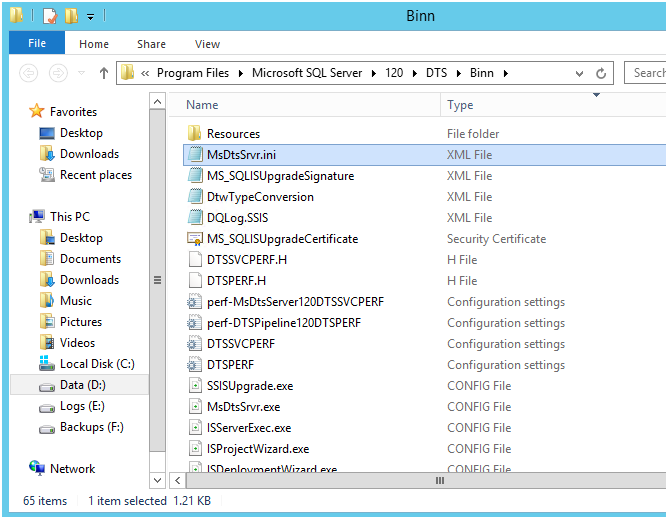Click the horizontal scrollbar left arrow
Viewport: 666px width, 519px height.
(x=178, y=480)
